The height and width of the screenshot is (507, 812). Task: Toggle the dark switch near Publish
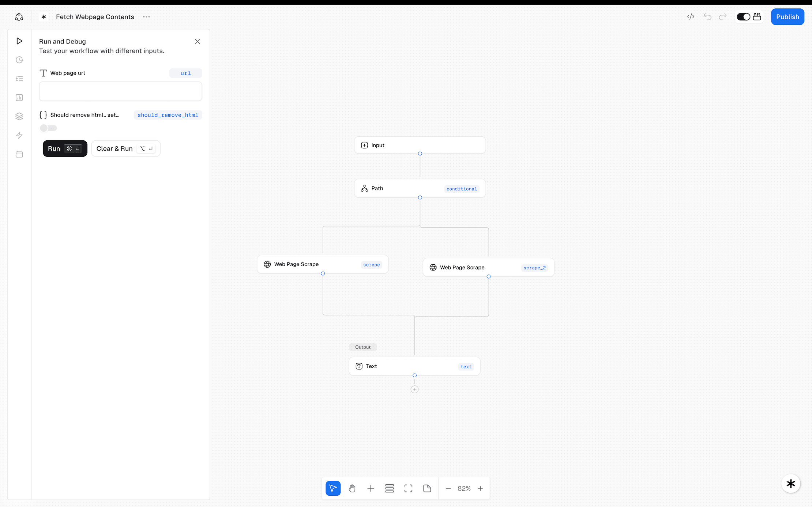(x=743, y=17)
